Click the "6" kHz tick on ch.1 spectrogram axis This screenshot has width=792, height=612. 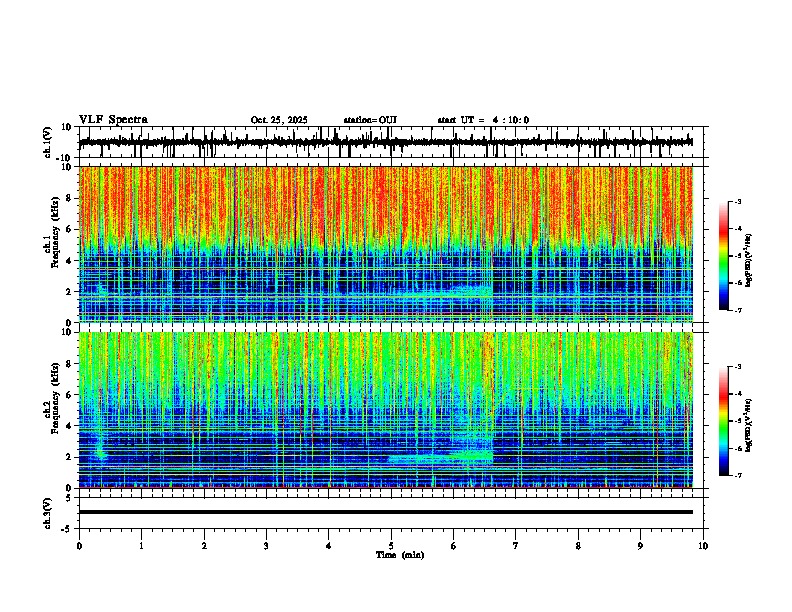point(69,229)
